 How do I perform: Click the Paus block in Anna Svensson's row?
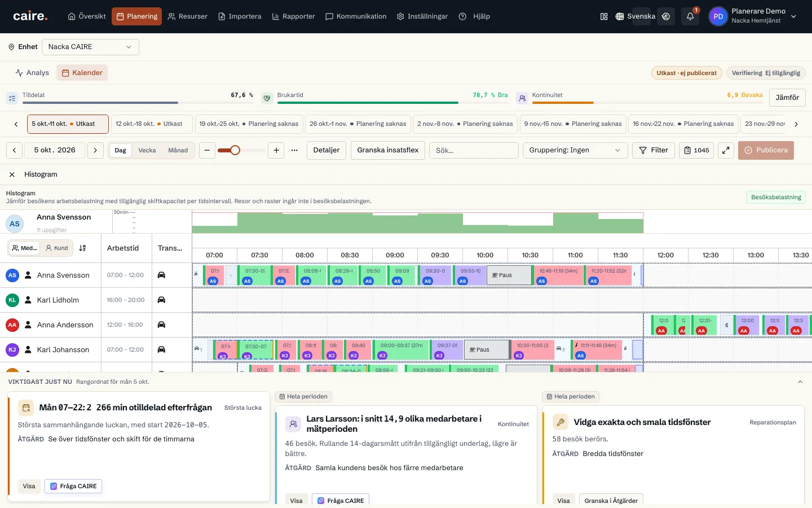[x=509, y=275]
